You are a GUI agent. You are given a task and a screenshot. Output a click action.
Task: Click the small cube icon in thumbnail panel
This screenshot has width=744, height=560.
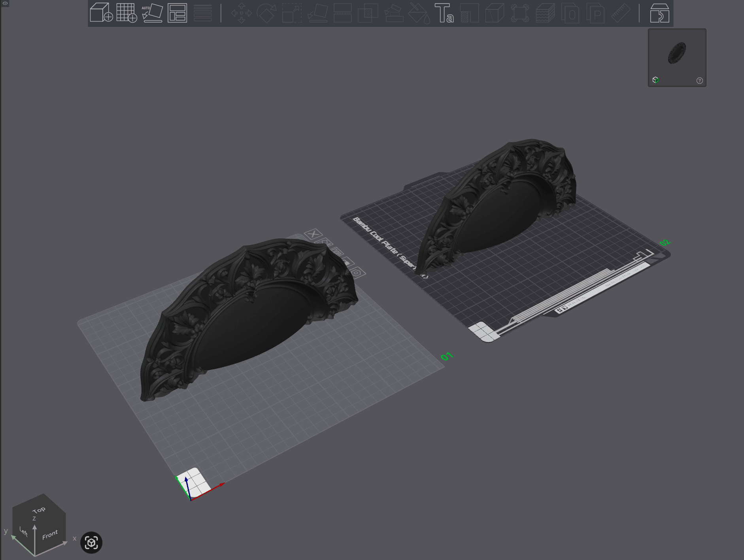[655, 80]
